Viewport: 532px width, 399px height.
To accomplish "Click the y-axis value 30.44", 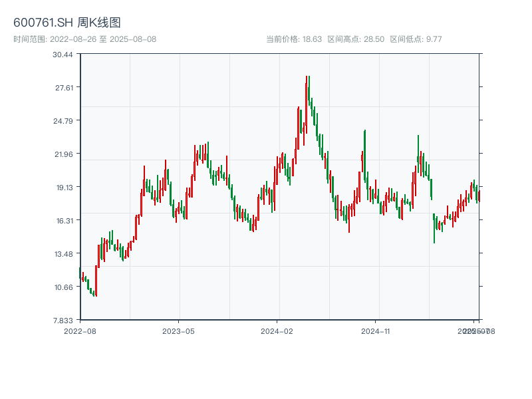I will pos(63,55).
